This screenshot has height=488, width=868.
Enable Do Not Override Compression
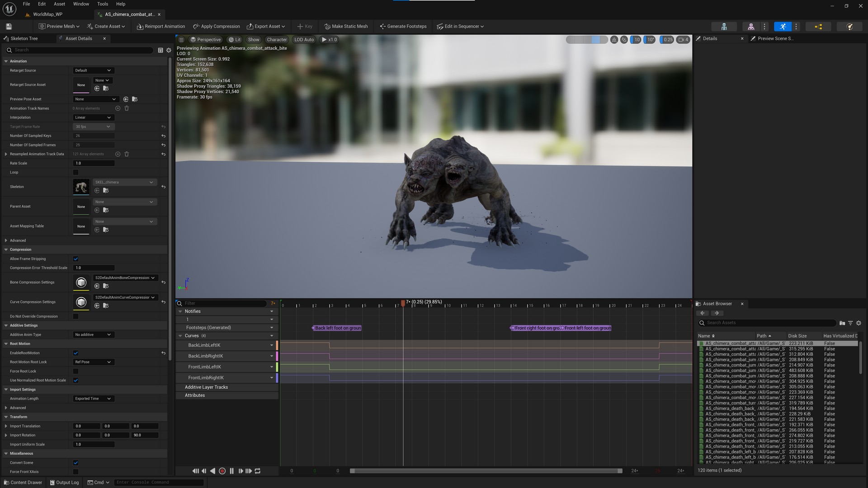[x=75, y=316]
